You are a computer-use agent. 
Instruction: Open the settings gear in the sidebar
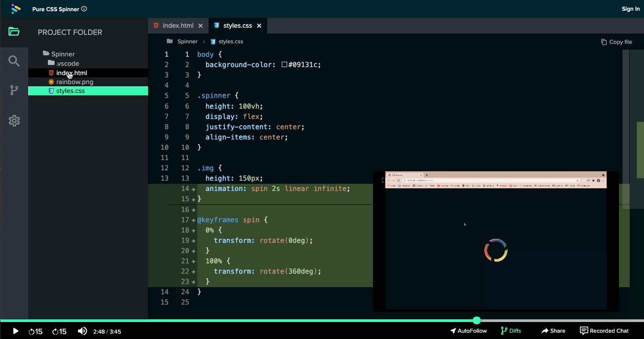(x=14, y=121)
